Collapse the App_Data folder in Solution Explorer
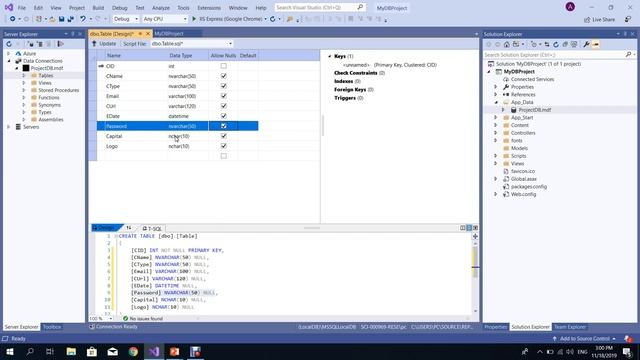This screenshot has width=640, height=360. pyautogui.click(x=496, y=102)
